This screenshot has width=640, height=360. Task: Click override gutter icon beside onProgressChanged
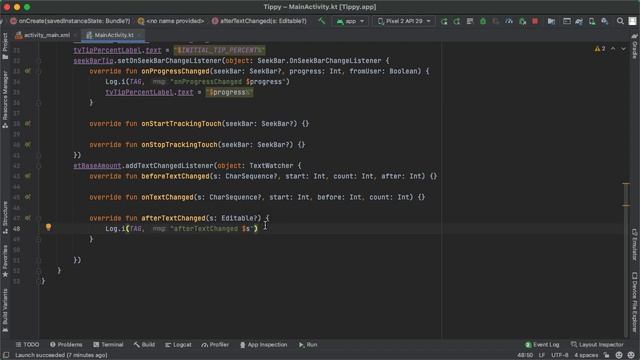point(27,71)
